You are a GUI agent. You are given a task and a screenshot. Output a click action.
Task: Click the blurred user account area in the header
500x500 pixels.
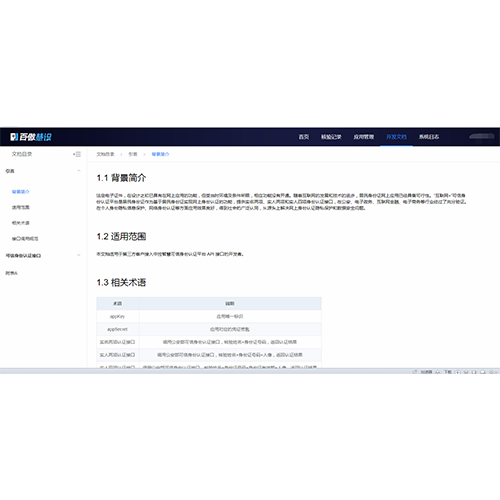click(482, 137)
